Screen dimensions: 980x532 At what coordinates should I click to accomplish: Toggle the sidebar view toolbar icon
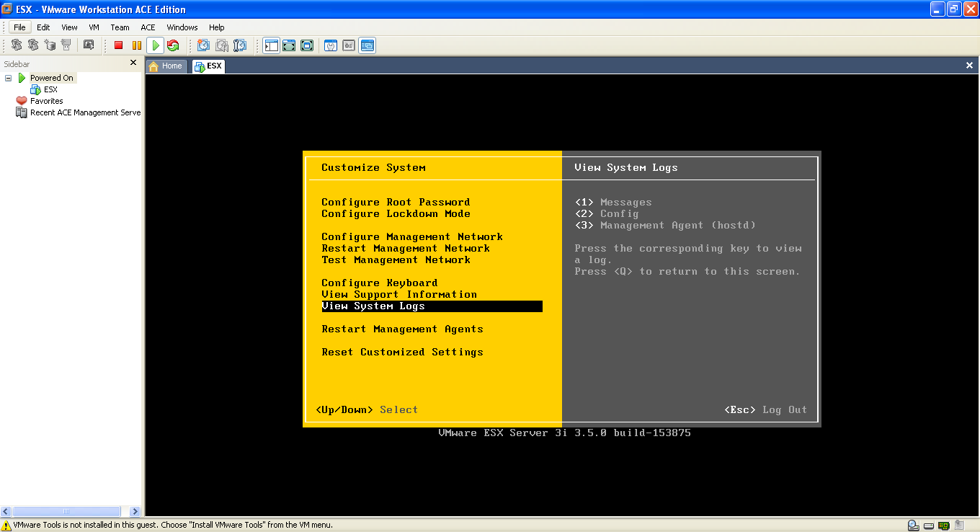coord(271,45)
